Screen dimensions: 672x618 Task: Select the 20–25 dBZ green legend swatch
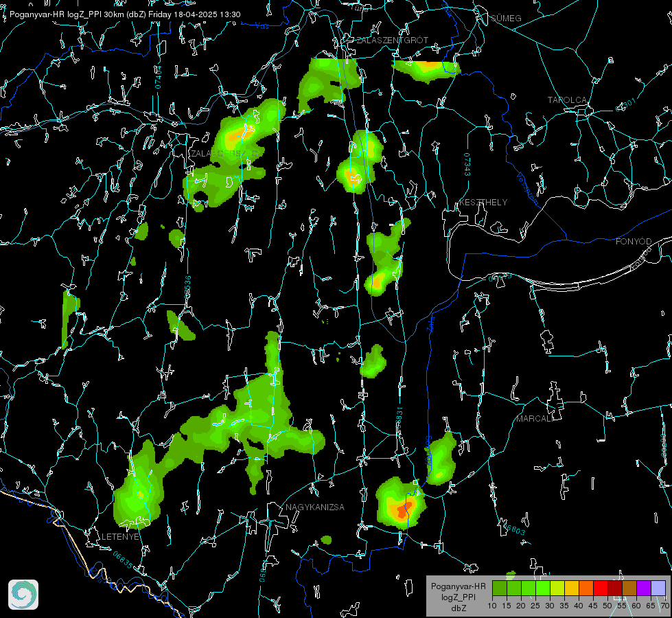(x=529, y=588)
